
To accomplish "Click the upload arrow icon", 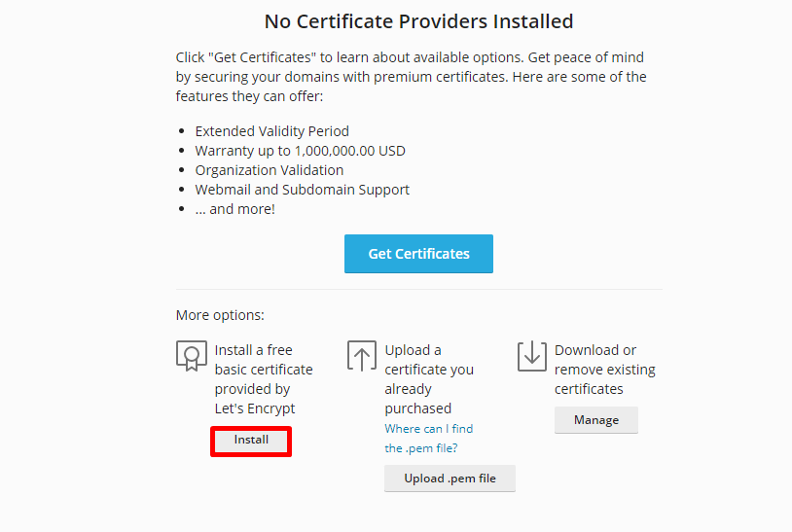I will [x=362, y=356].
